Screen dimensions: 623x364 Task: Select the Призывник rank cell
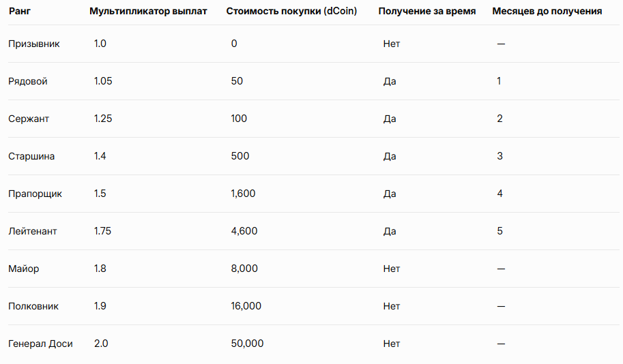(x=33, y=44)
